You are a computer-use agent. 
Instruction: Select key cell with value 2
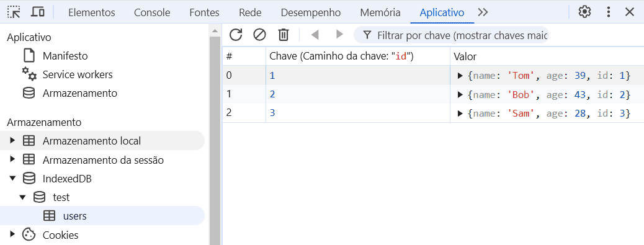pyautogui.click(x=358, y=94)
